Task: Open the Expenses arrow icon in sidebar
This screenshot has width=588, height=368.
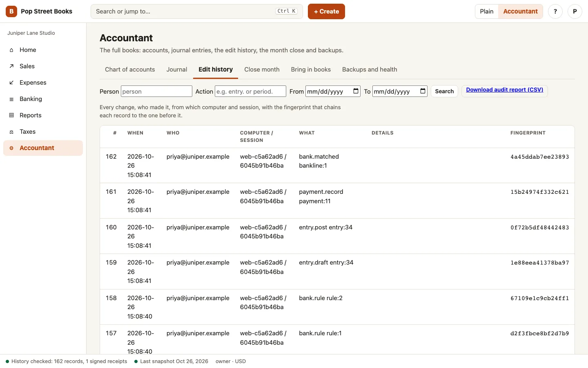Action: click(x=11, y=83)
